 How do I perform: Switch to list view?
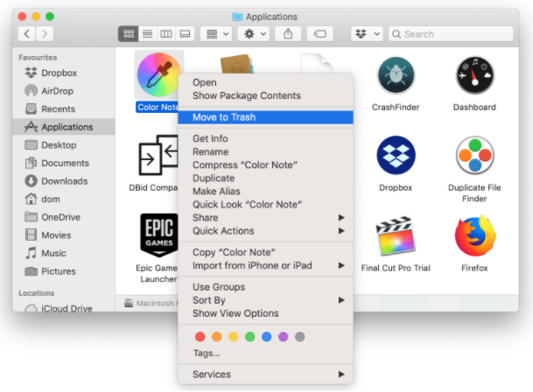148,33
